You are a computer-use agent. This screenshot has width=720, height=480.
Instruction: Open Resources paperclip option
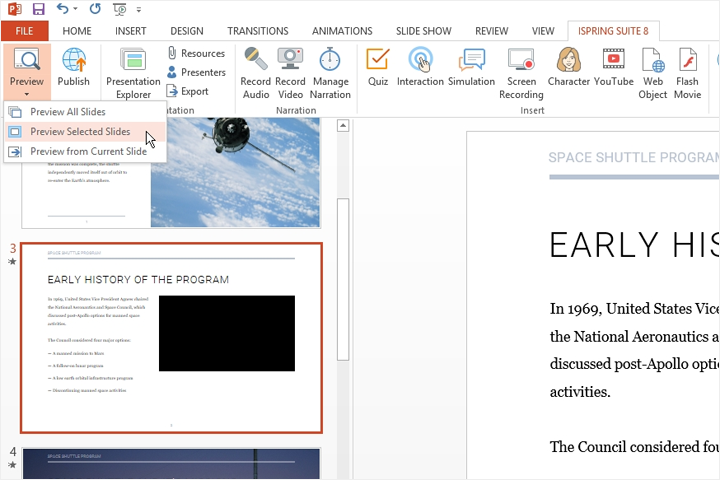(196, 53)
